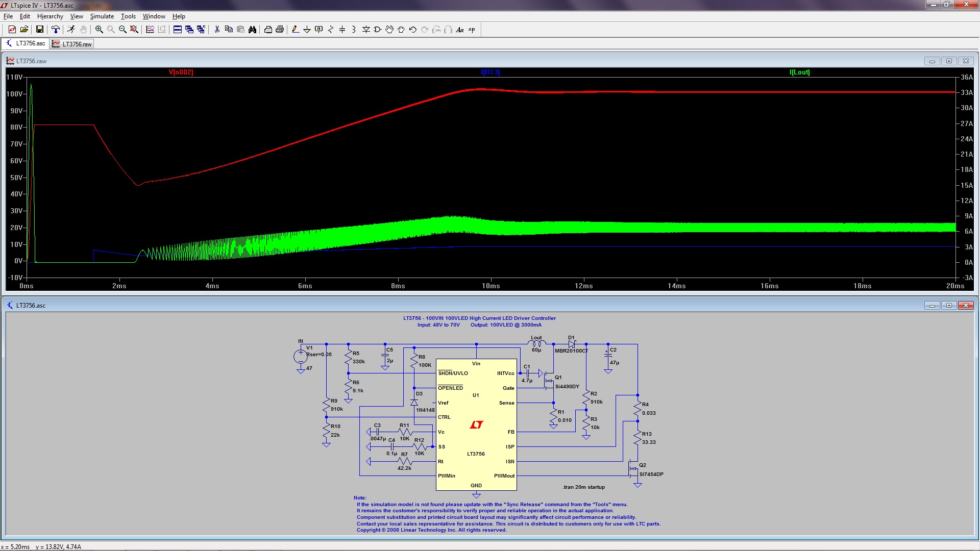The height and width of the screenshot is (551, 980).
Task: Click the Lout 60µ inductor in schematic
Action: [536, 343]
